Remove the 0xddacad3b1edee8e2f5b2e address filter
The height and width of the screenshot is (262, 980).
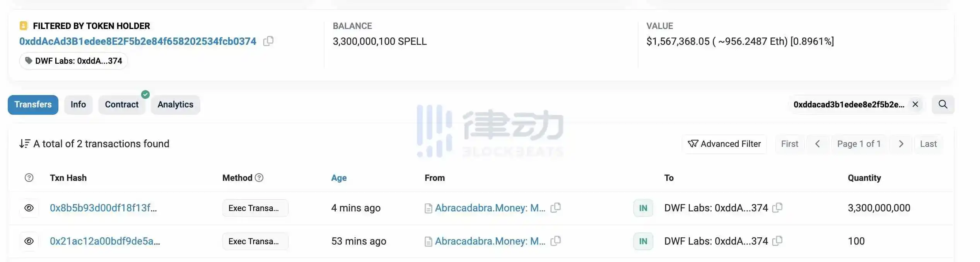pos(915,104)
